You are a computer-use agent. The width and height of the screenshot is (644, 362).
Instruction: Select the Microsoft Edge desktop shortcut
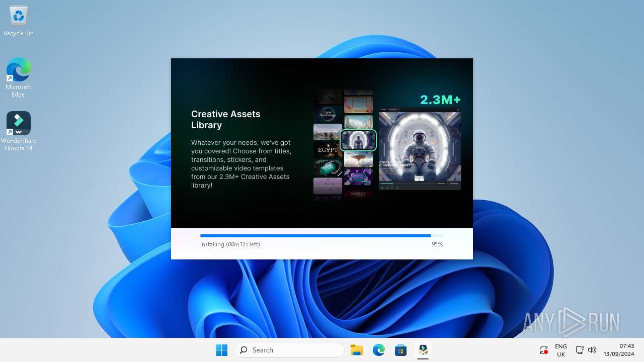(x=19, y=77)
